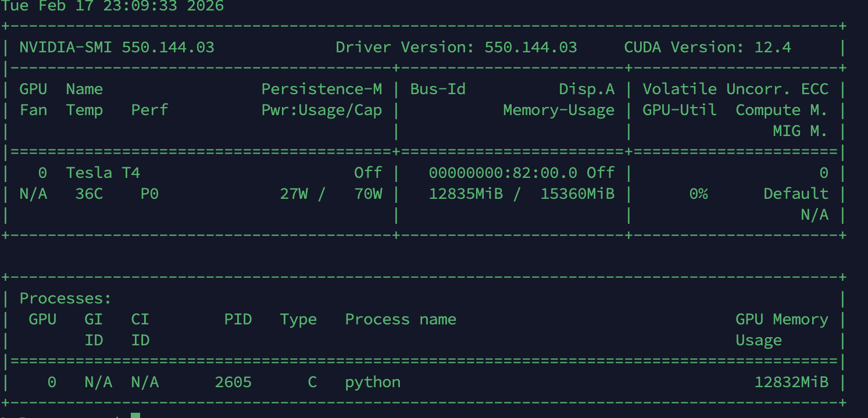Click the 70W power cap value
This screenshot has width=868, height=418.
click(368, 194)
